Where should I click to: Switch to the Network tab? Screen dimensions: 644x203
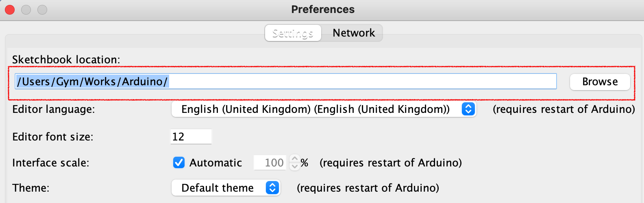353,33
